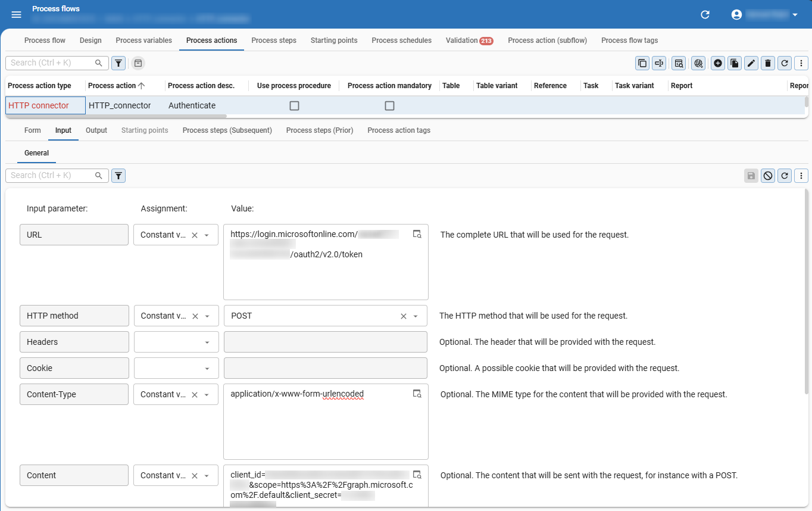Click the refresh icon in the blue header
The height and width of the screenshot is (511, 812).
[x=705, y=15]
